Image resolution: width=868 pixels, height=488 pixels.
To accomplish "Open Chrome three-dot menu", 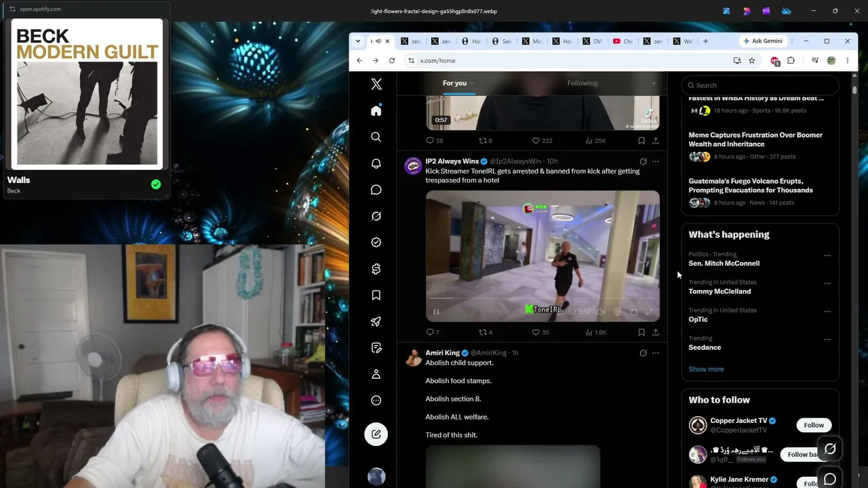I will point(848,61).
